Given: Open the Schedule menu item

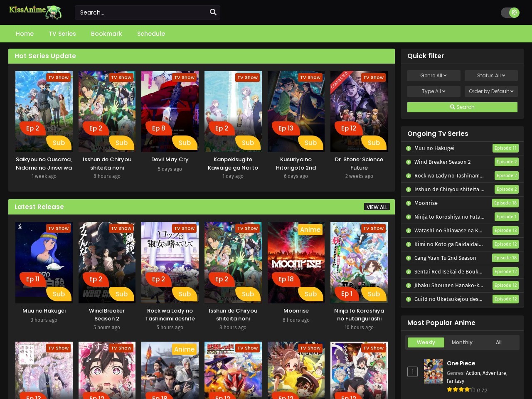Looking at the screenshot, I should tap(151, 34).
